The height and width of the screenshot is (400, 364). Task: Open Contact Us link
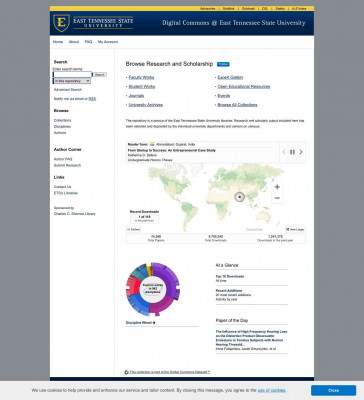pos(62,187)
